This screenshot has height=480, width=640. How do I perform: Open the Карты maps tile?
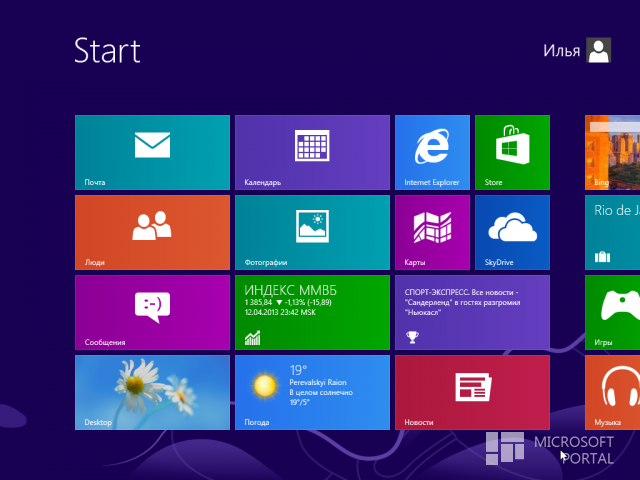coord(432,232)
